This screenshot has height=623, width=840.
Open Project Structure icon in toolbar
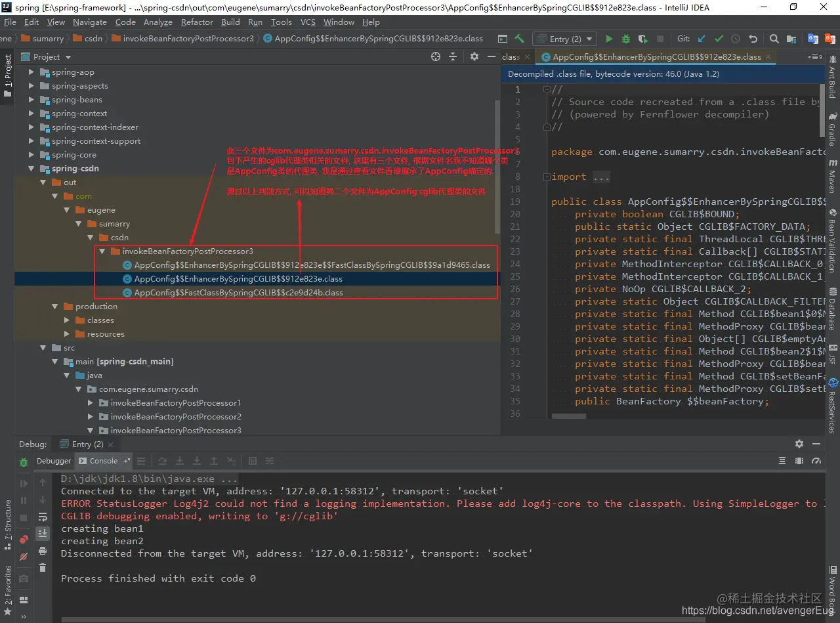coord(791,39)
